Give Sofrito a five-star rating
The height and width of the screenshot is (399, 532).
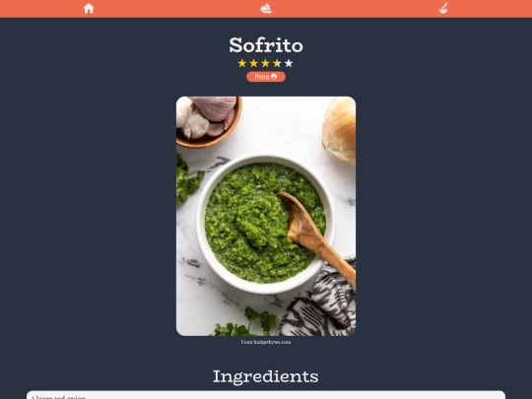pyautogui.click(x=289, y=63)
